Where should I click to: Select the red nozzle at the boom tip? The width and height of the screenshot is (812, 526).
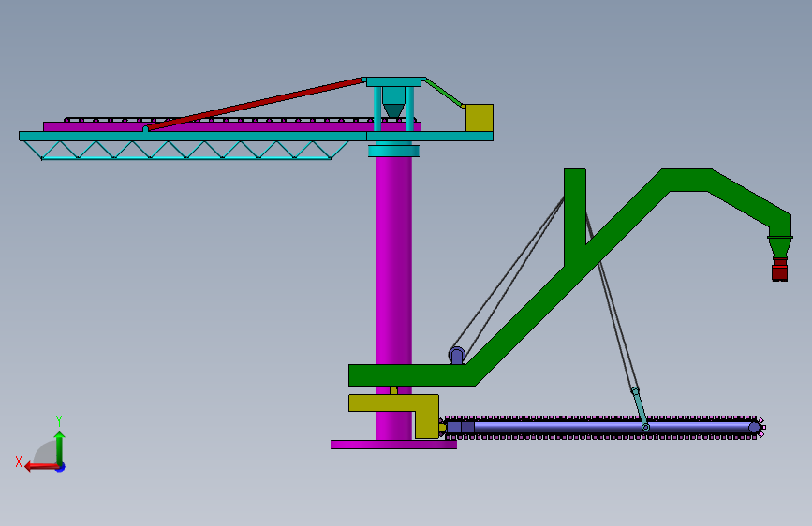coord(780,269)
